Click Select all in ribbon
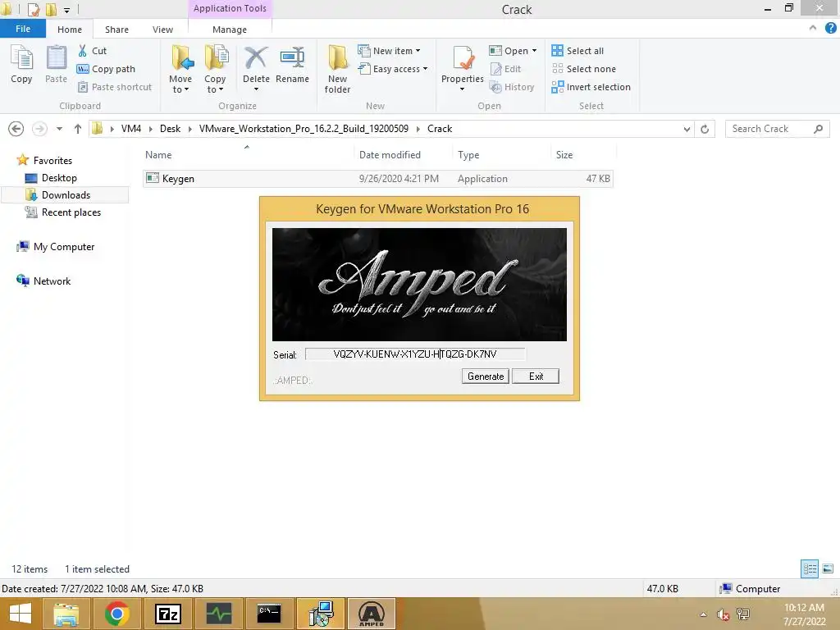Screen dimensions: 840x630 point(577,51)
